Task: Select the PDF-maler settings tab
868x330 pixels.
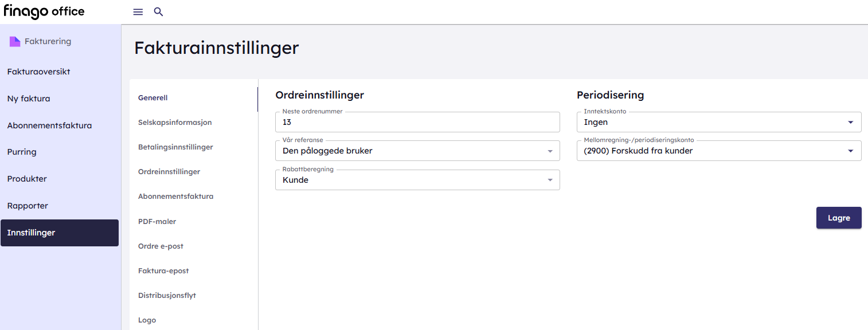Action: pos(157,221)
